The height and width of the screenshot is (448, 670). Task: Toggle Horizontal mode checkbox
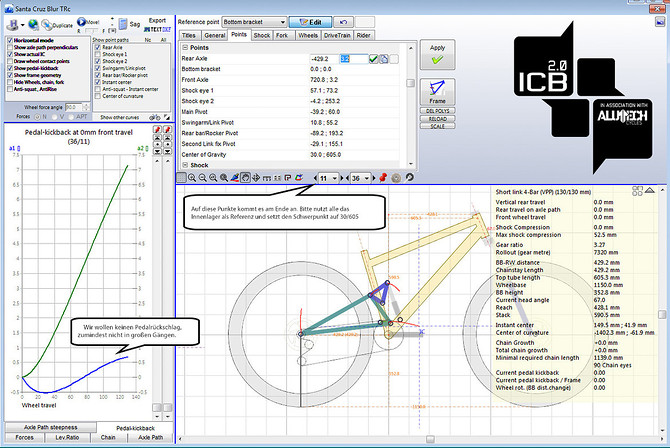(x=10, y=40)
